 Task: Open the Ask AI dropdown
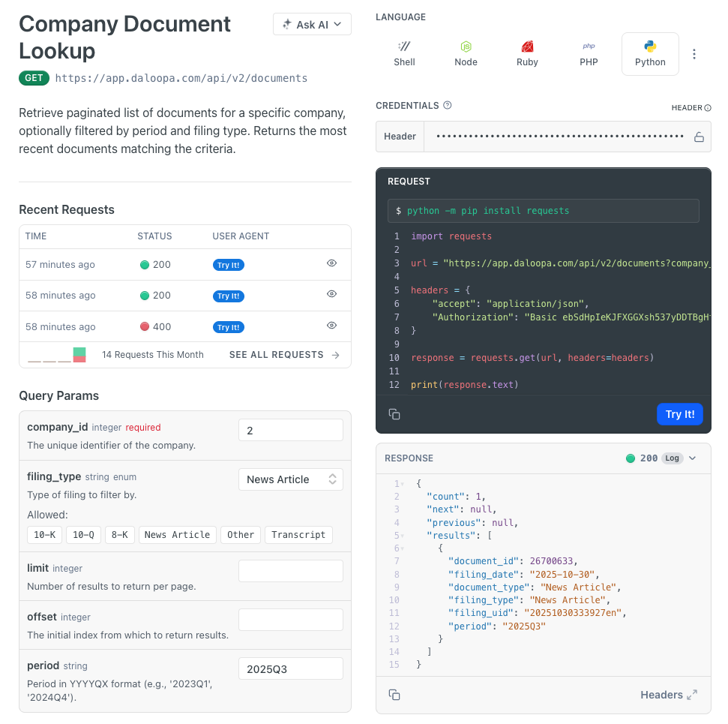click(x=312, y=25)
